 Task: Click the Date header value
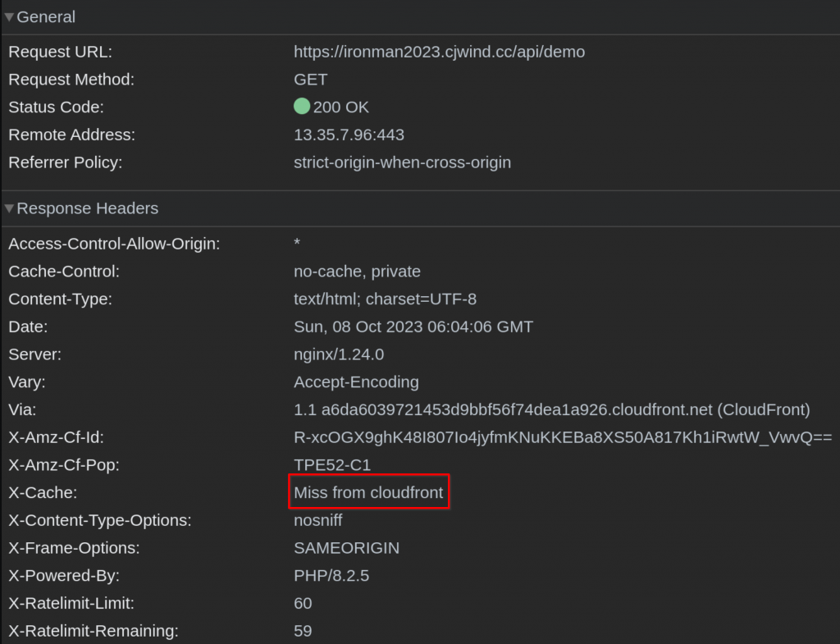point(413,327)
